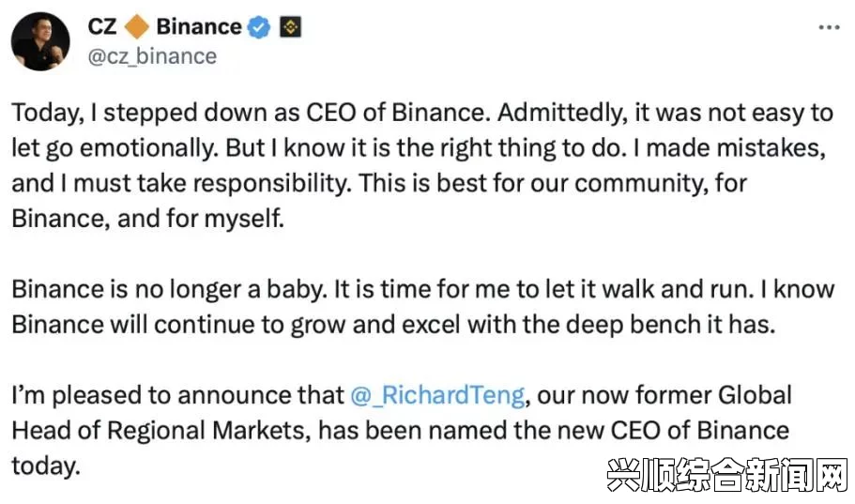
Task: Open the @cz_binance handle link
Action: 152,56
